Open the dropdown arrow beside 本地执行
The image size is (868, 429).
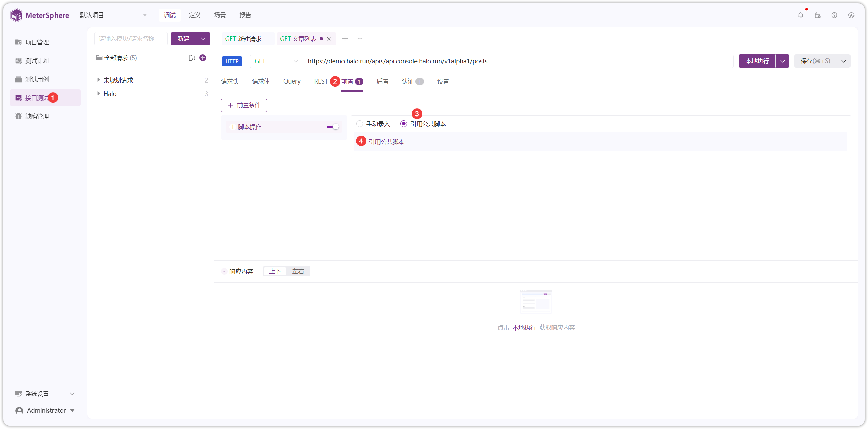coord(783,61)
